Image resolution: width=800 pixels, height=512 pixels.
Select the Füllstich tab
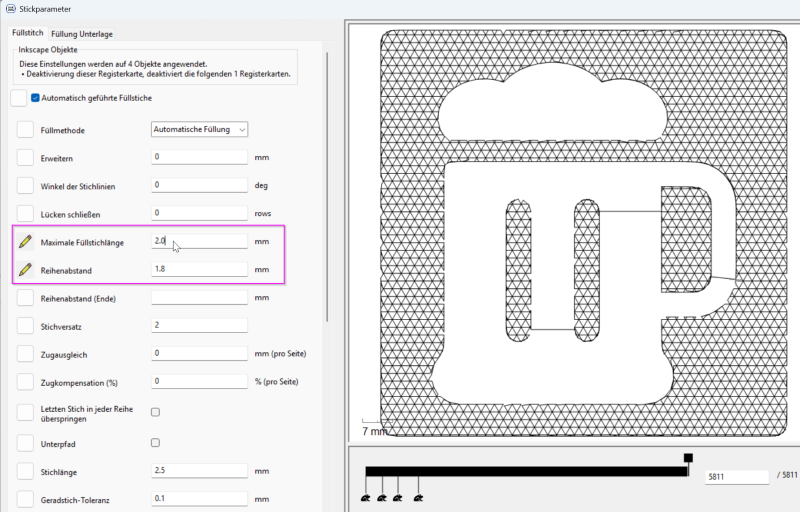(x=26, y=33)
